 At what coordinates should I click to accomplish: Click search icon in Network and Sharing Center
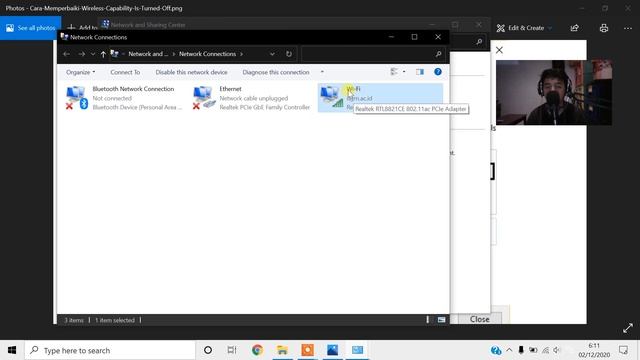[479, 42]
